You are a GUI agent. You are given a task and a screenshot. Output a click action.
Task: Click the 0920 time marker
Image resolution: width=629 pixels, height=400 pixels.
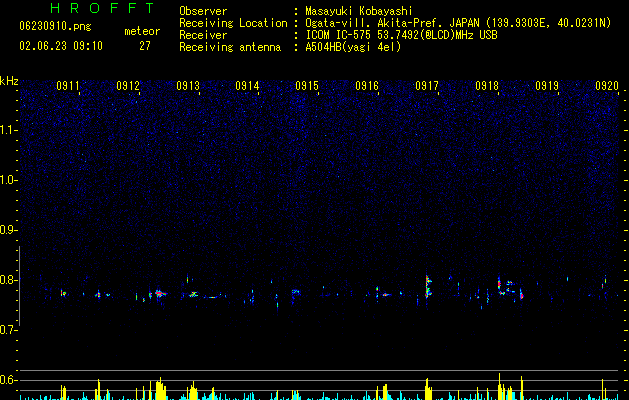[x=607, y=86]
